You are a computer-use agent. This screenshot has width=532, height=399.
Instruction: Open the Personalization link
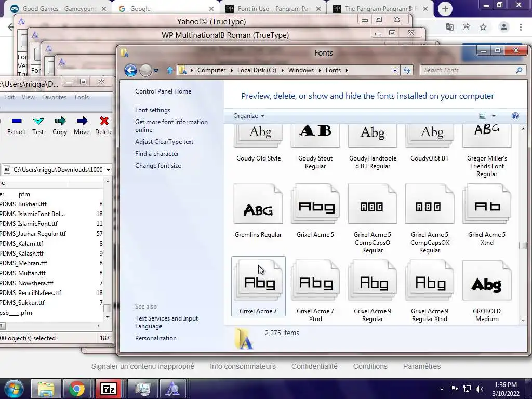pyautogui.click(x=156, y=338)
